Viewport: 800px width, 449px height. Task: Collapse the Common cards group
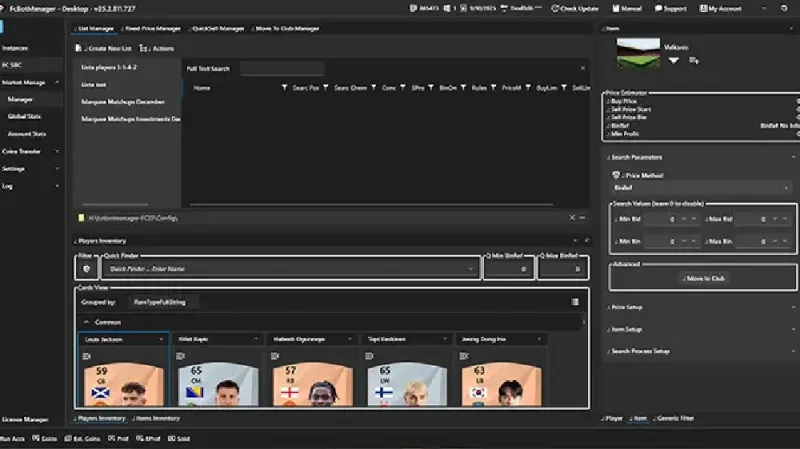86,322
